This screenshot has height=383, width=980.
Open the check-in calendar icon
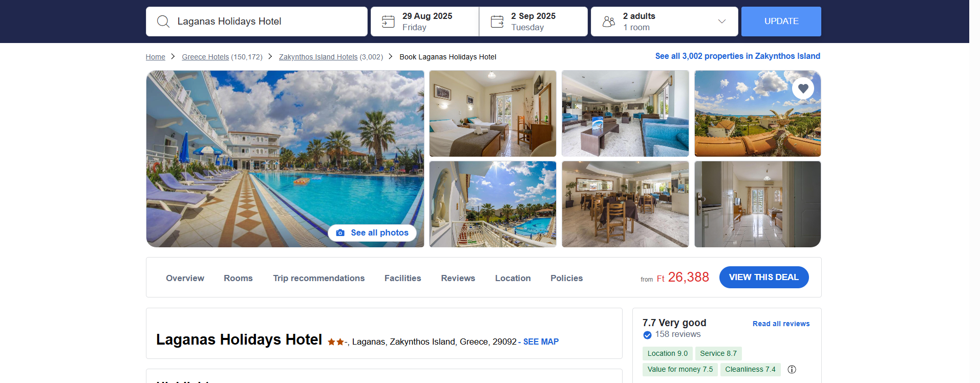click(388, 22)
